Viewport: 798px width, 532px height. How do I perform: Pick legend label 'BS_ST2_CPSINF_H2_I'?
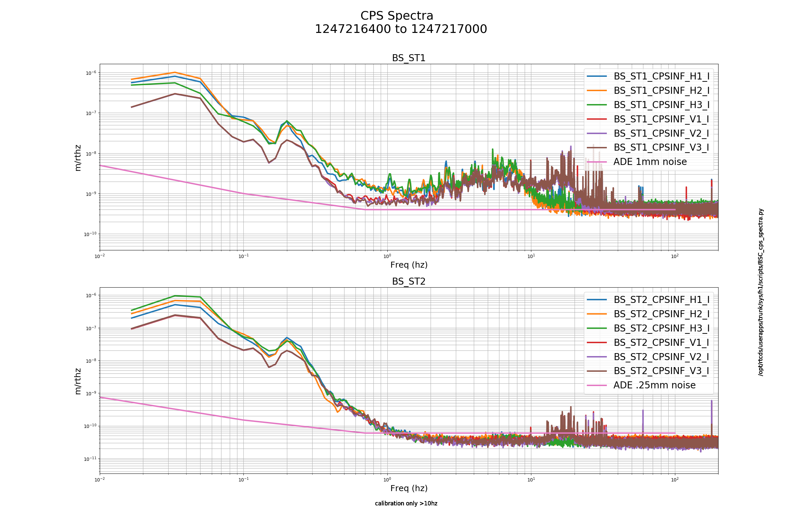pos(661,314)
